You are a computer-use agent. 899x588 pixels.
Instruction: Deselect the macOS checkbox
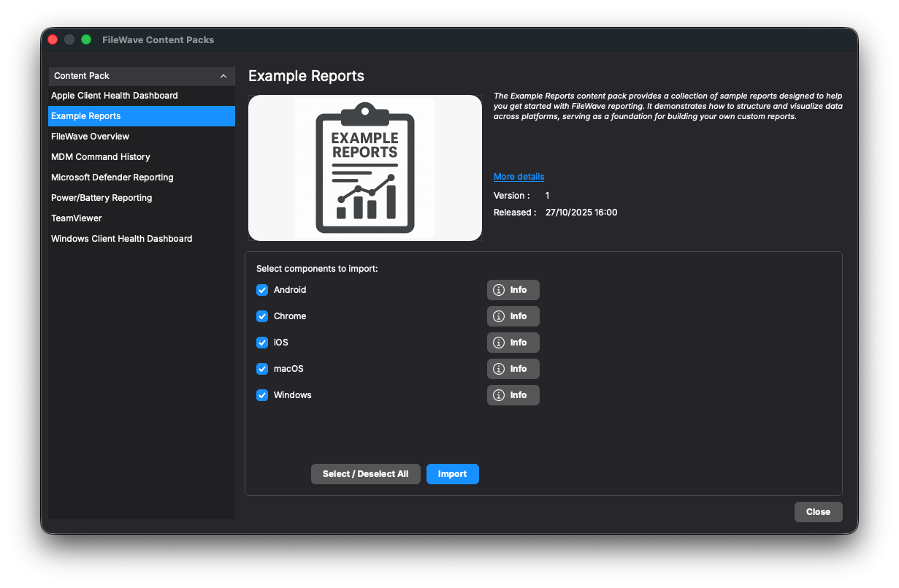click(262, 369)
